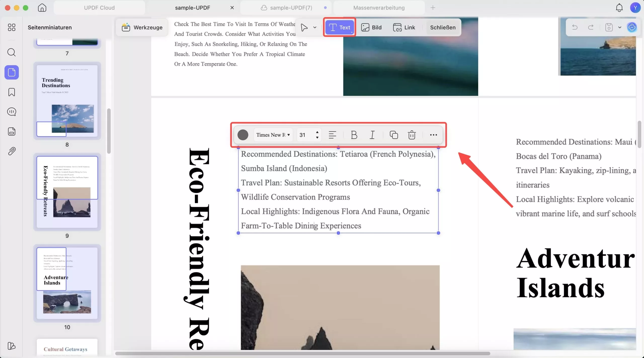This screenshot has width=644, height=358.
Task: Open the Werkzeuge panel
Action: click(x=142, y=27)
